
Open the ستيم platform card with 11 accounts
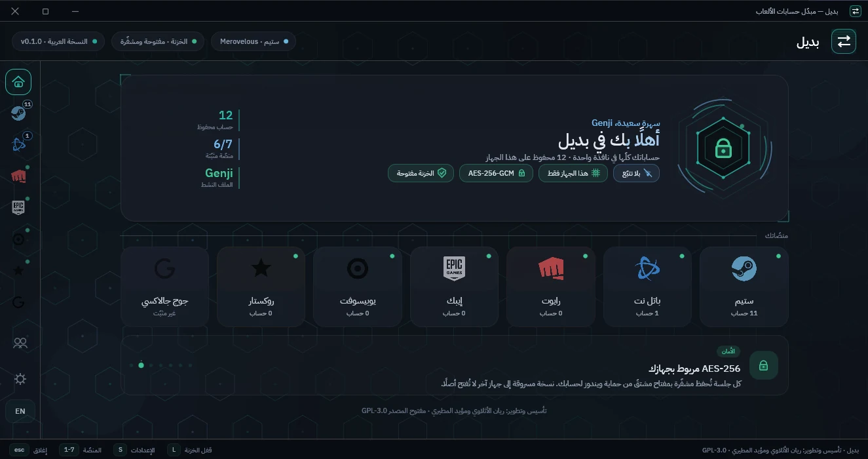[744, 287]
